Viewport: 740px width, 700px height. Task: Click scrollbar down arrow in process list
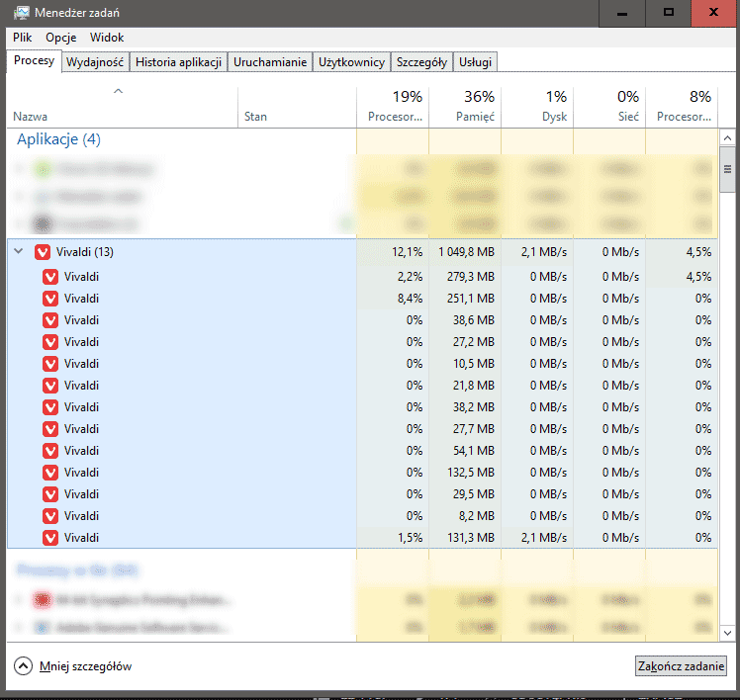(x=727, y=633)
